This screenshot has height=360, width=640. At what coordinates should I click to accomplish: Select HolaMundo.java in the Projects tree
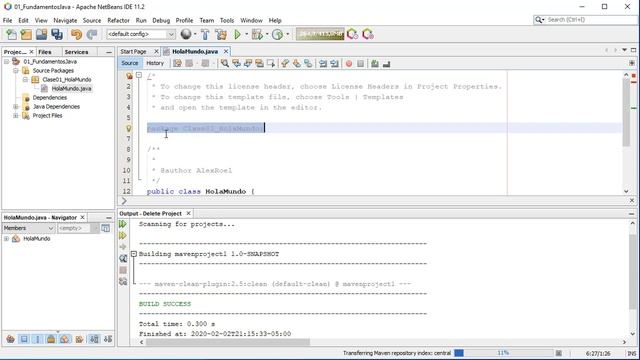71,89
